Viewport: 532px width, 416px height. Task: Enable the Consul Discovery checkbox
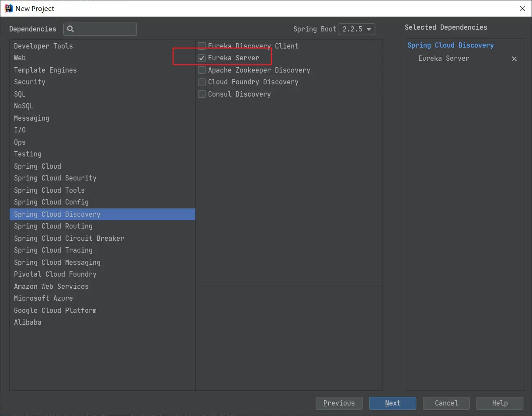(202, 94)
